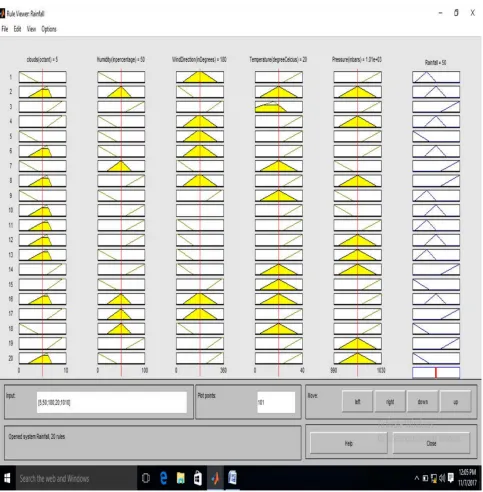Click rule number 7 label
Viewport: 483px width, 492px height.
[x=11, y=166]
